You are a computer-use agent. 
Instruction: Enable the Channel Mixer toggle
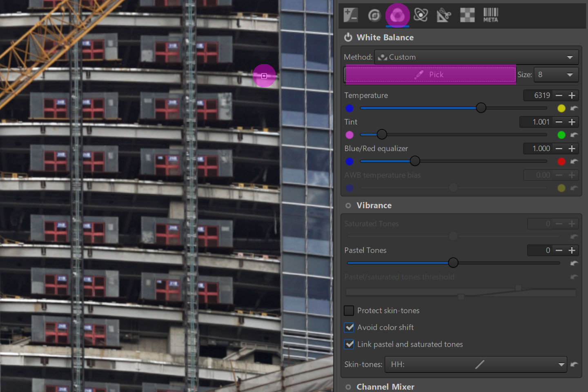(x=348, y=387)
